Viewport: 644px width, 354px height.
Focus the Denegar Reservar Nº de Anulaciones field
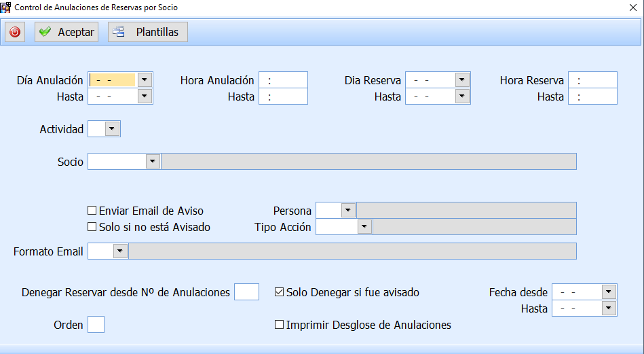246,292
